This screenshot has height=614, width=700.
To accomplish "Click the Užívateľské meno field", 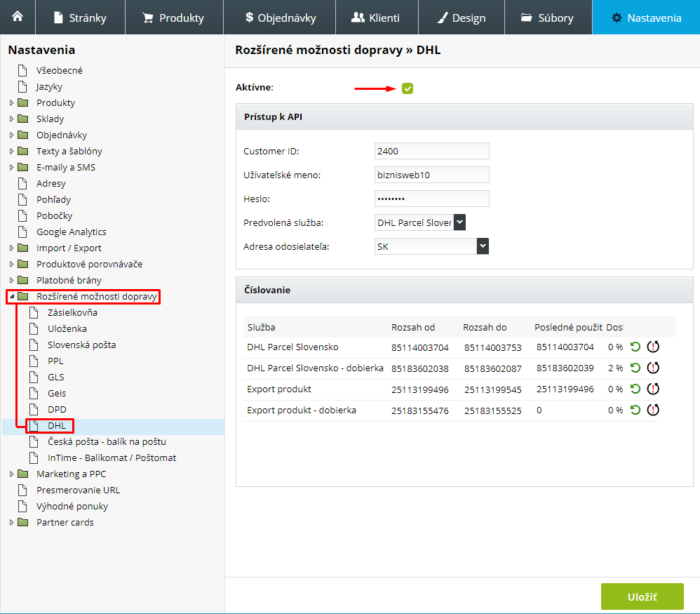I will tap(431, 175).
